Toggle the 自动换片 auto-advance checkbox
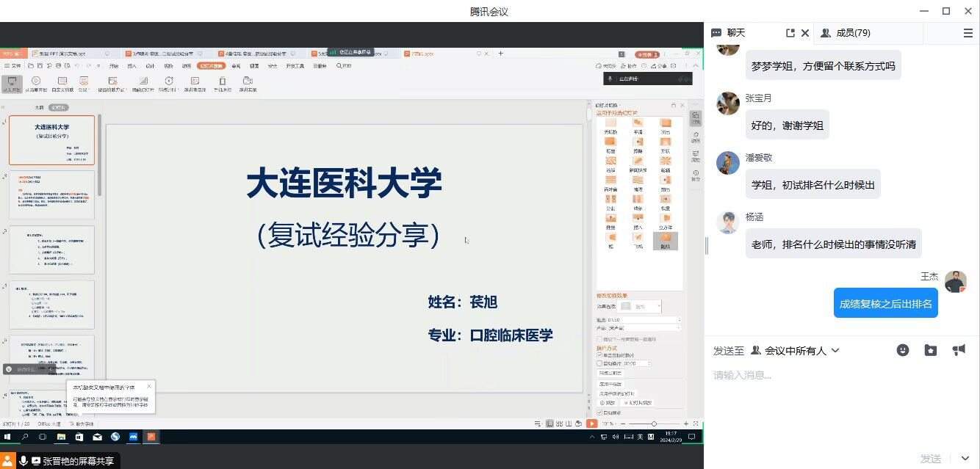 click(599, 363)
